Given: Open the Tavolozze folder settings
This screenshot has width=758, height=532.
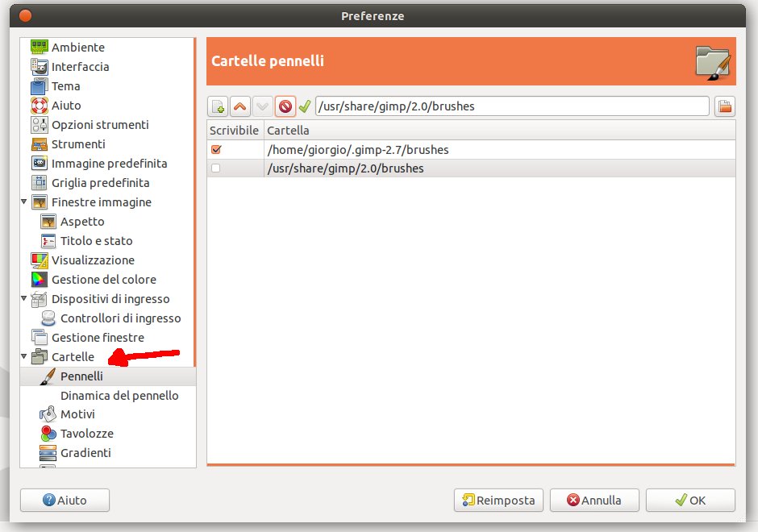Looking at the screenshot, I should tap(87, 434).
